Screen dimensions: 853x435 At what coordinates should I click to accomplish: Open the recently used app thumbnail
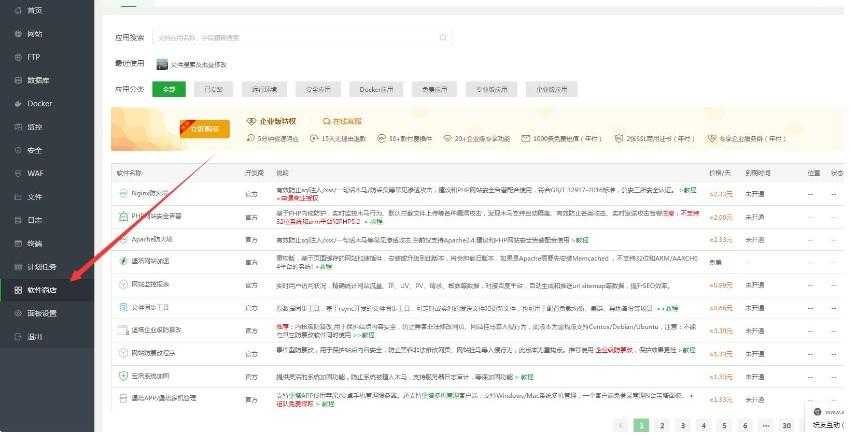click(162, 64)
